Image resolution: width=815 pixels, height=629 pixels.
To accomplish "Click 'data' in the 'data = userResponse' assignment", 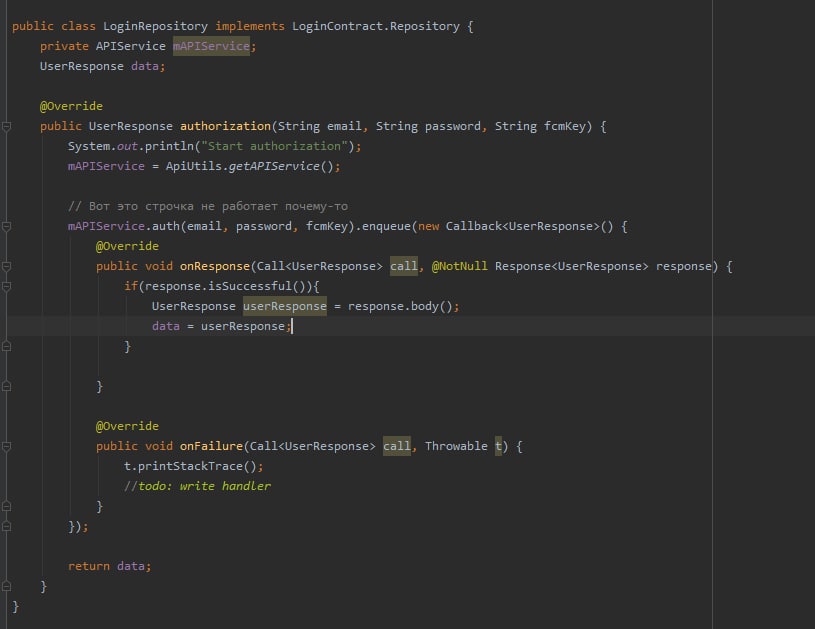I will pos(166,326).
